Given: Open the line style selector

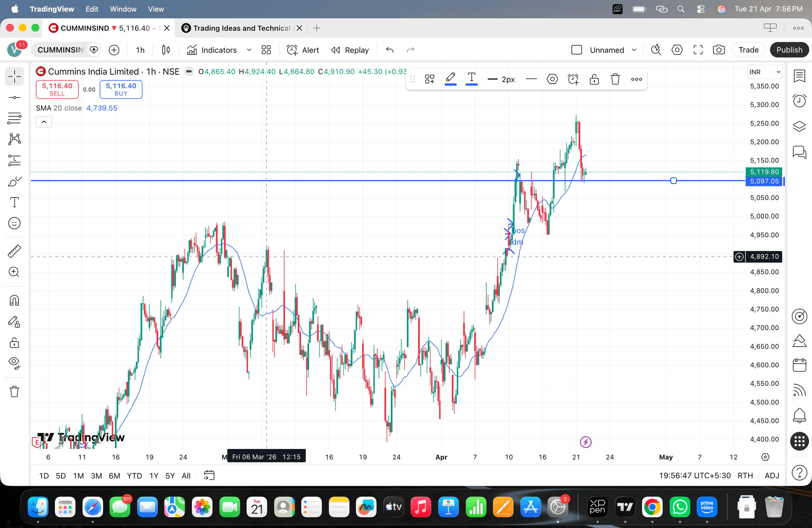Looking at the screenshot, I should (x=531, y=79).
